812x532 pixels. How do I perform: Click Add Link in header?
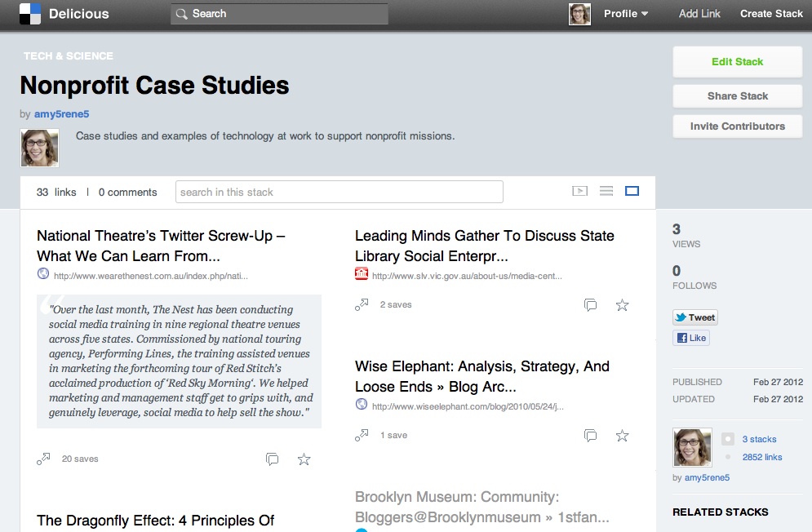699,14
